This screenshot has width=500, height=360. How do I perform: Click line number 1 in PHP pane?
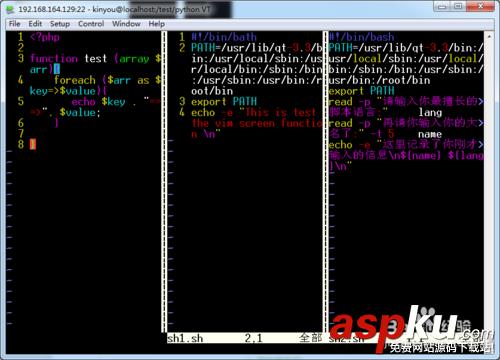click(21, 37)
